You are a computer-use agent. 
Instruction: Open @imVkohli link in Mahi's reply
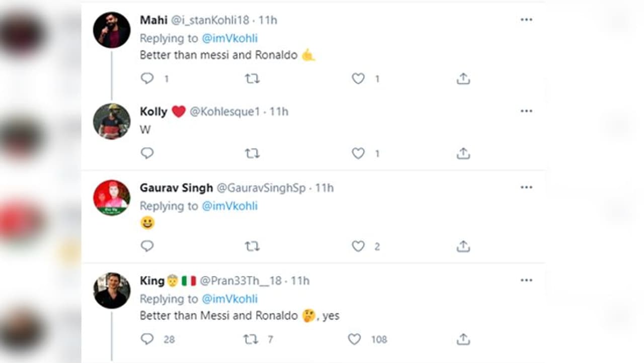click(229, 38)
